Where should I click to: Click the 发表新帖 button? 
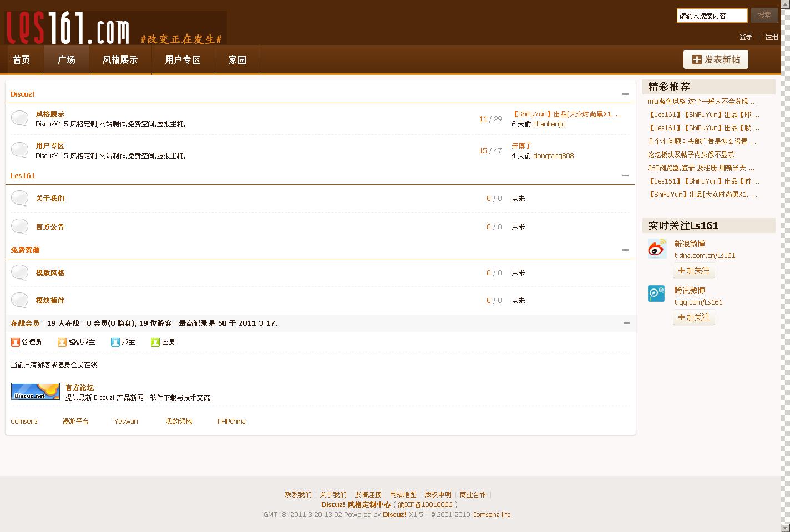pyautogui.click(x=716, y=59)
